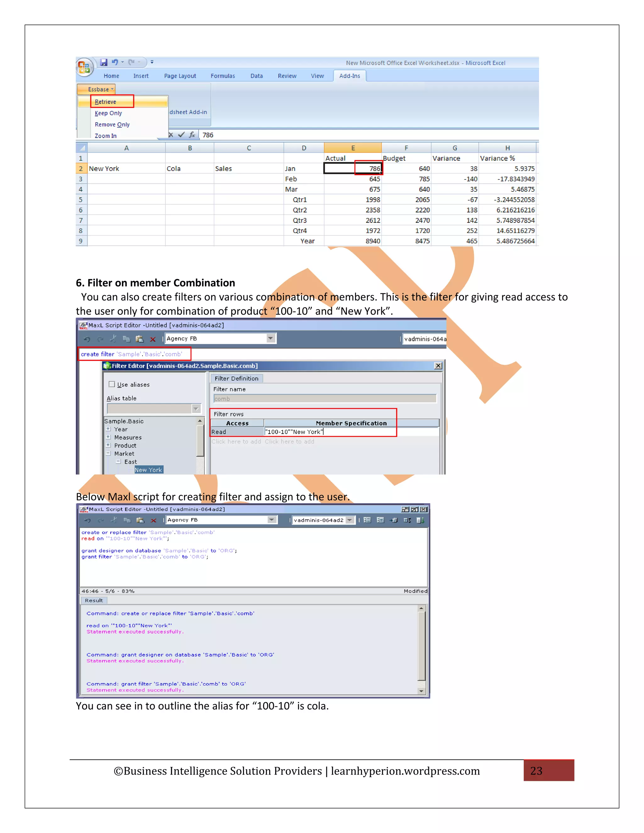Open the Page Layout ribbon tab
Screen dimensions: 644x833
pos(180,76)
